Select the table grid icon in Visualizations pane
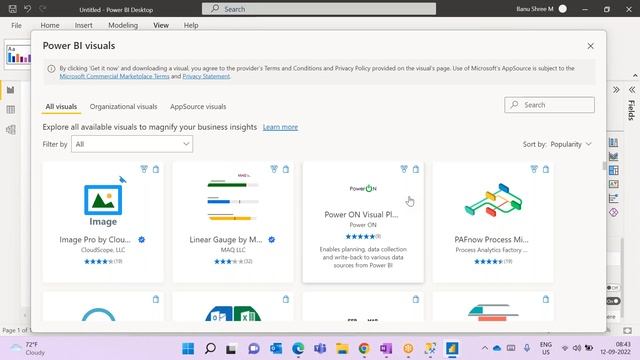 point(613,170)
